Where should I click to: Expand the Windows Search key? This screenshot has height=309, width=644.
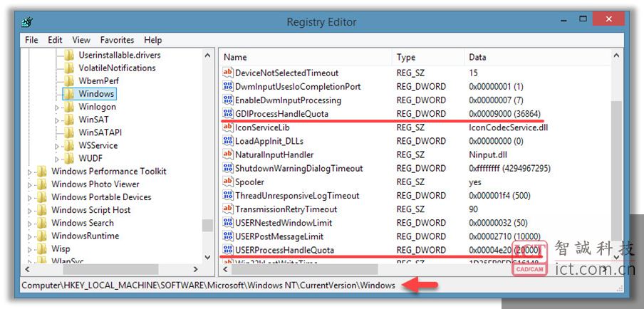30,224
